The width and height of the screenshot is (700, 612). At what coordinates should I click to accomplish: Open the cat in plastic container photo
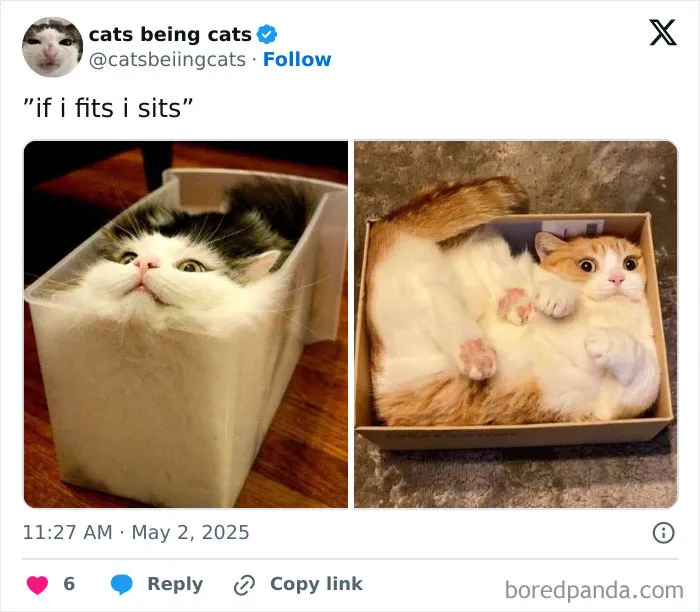186,325
